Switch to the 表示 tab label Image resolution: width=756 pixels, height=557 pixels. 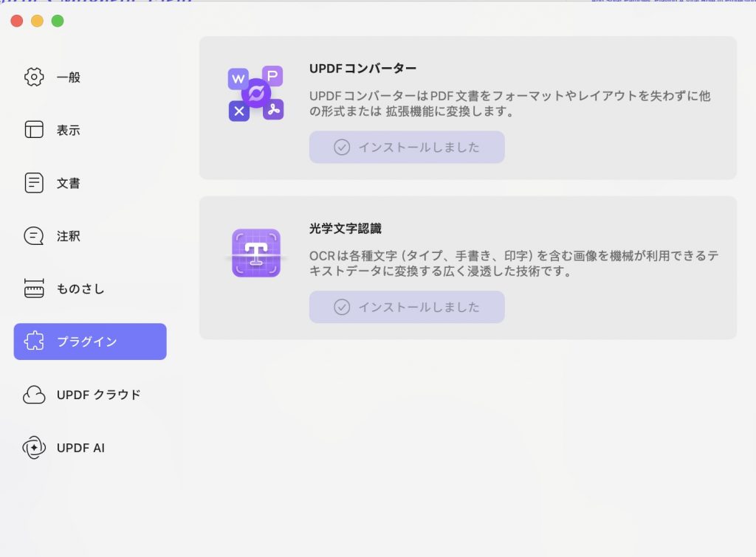coord(69,130)
